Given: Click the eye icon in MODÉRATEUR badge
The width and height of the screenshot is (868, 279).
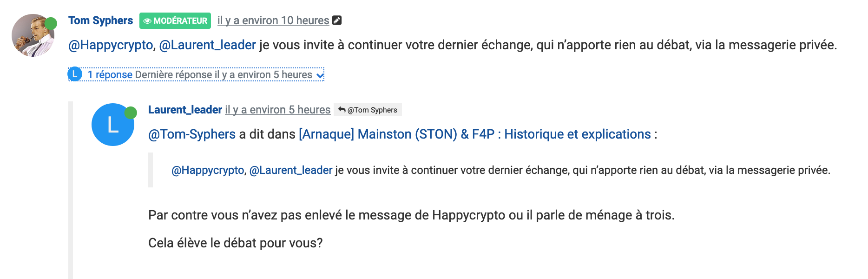Looking at the screenshot, I should pos(147,21).
